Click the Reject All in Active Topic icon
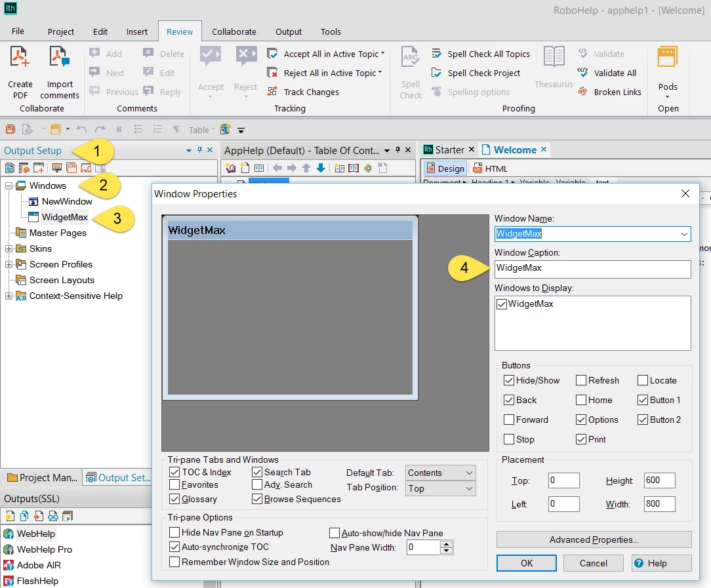 [272, 73]
